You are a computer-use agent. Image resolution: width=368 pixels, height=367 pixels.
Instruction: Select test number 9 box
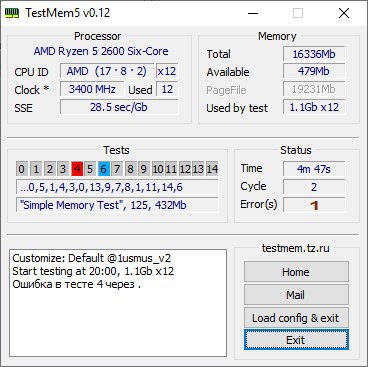144,169
